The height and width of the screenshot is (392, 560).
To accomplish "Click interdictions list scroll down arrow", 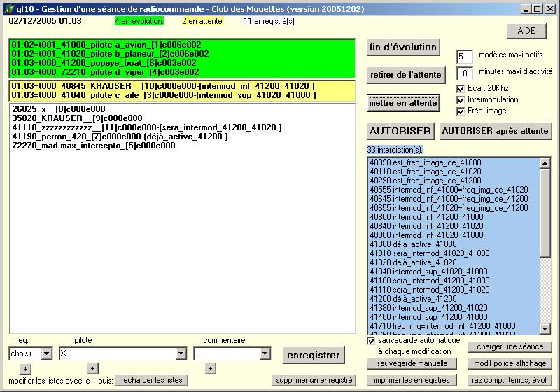I will tap(545, 329).
